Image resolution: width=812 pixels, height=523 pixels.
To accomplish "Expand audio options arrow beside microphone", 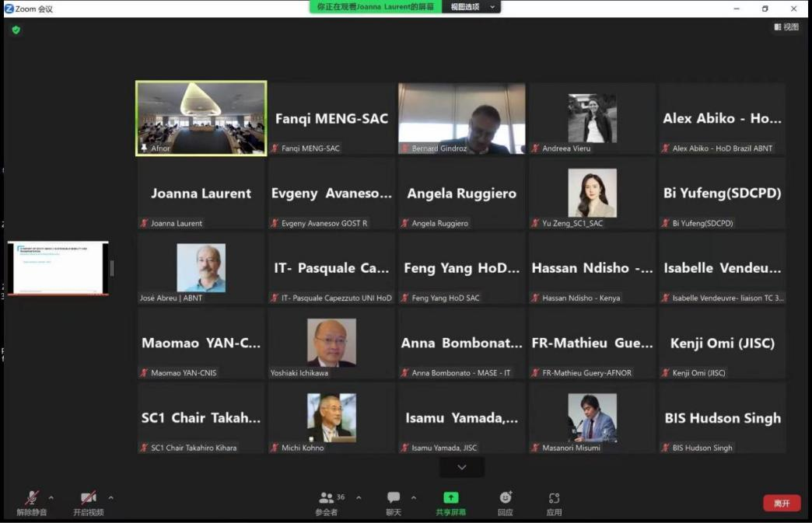I will pos(51,497).
